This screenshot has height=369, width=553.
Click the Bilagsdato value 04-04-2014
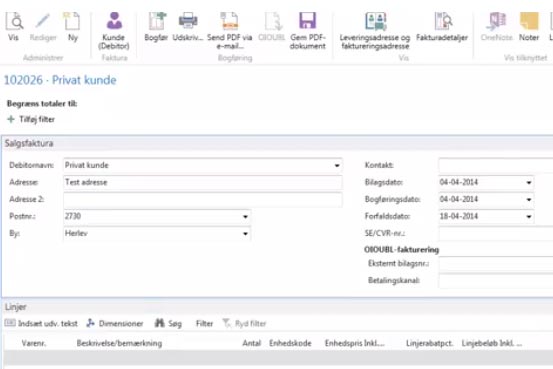pyautogui.click(x=459, y=182)
